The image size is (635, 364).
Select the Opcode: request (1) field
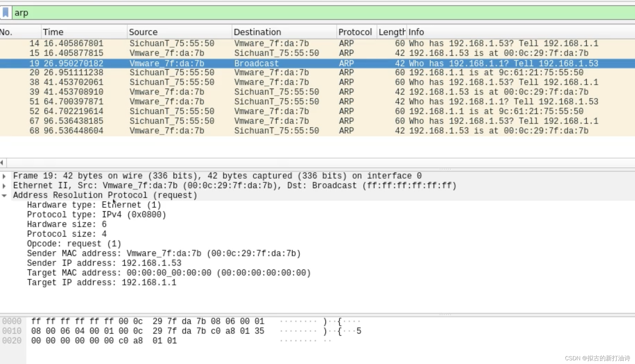click(74, 244)
